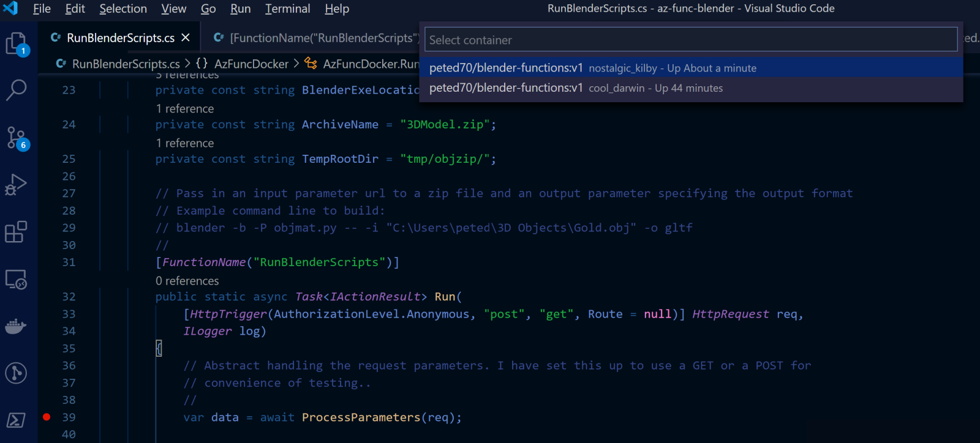Open the Go menu
Image resolution: width=980 pixels, height=443 pixels.
pyautogui.click(x=208, y=9)
